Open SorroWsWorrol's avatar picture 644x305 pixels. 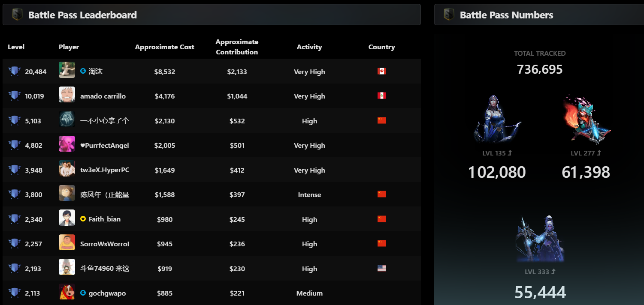(x=67, y=242)
